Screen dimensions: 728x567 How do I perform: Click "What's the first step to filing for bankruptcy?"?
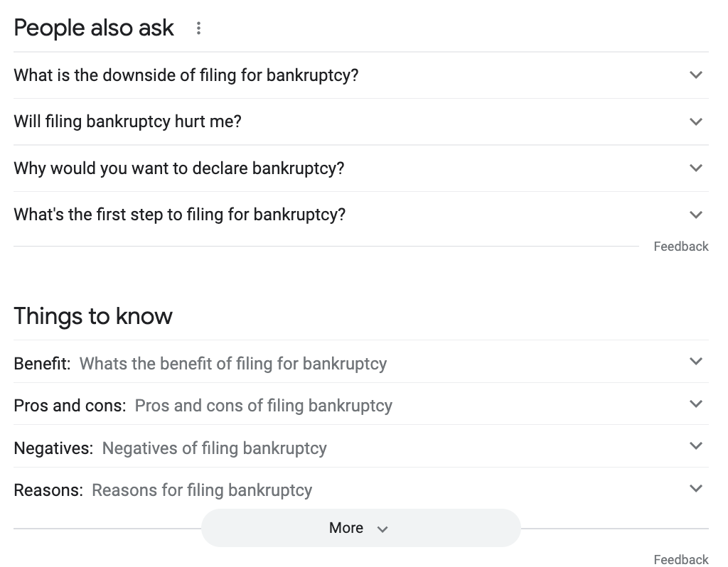click(179, 215)
